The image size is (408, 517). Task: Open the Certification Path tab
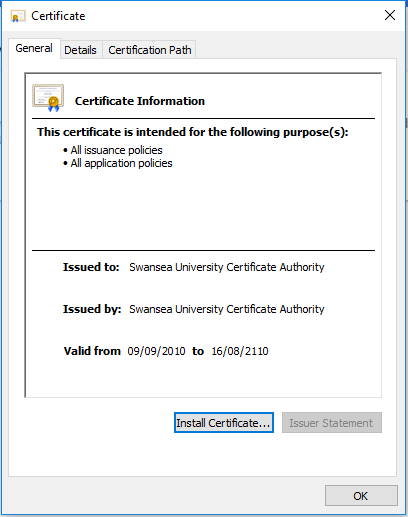tap(150, 50)
